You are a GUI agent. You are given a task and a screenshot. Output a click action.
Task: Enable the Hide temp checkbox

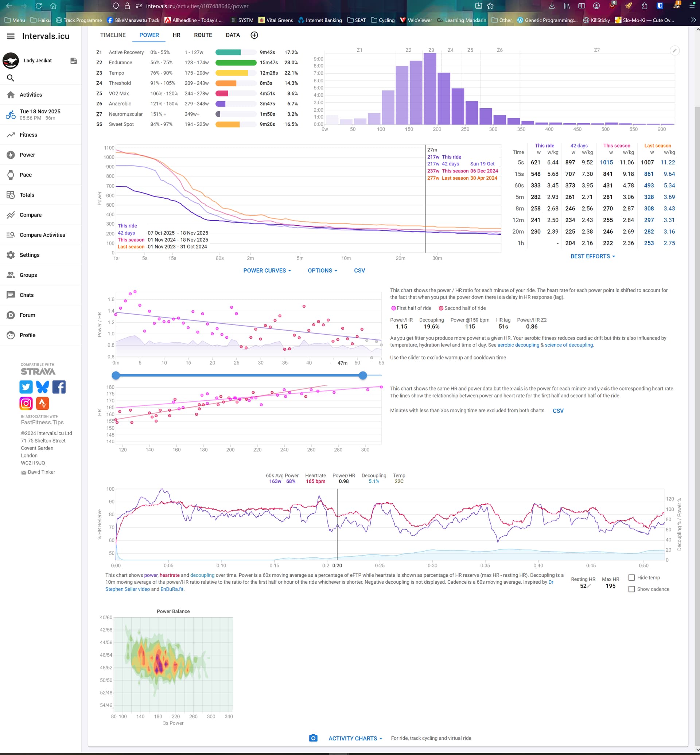pyautogui.click(x=631, y=578)
